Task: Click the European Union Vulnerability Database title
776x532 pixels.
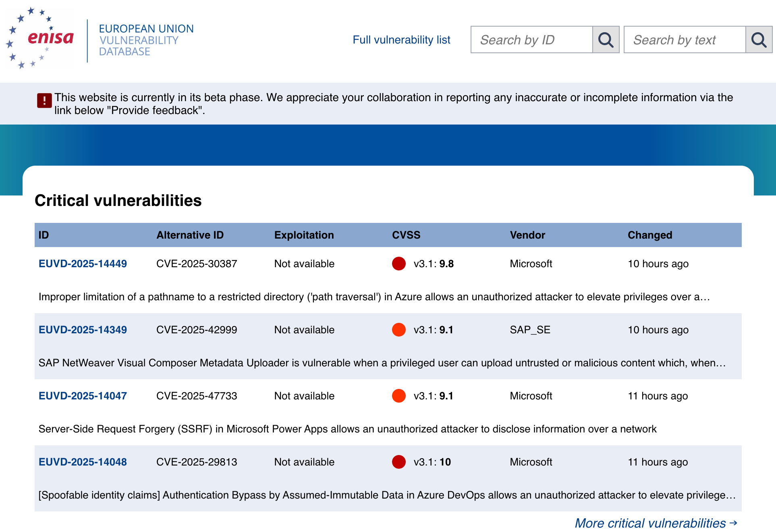Action: tap(146, 40)
